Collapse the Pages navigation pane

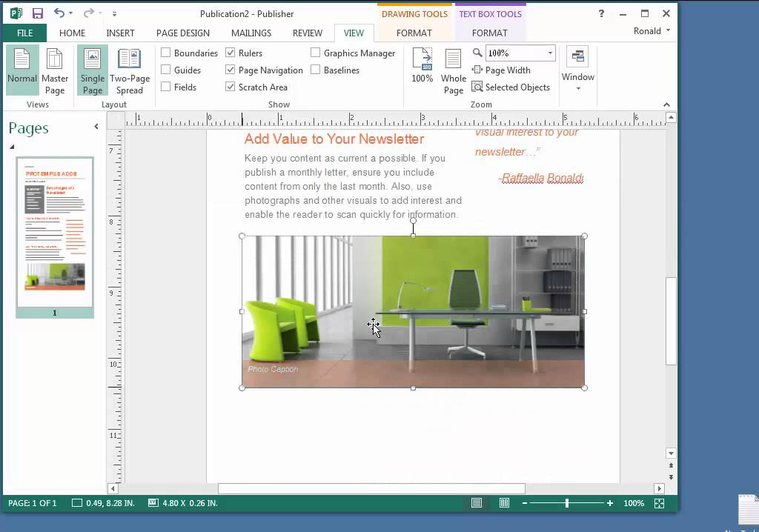click(x=96, y=127)
